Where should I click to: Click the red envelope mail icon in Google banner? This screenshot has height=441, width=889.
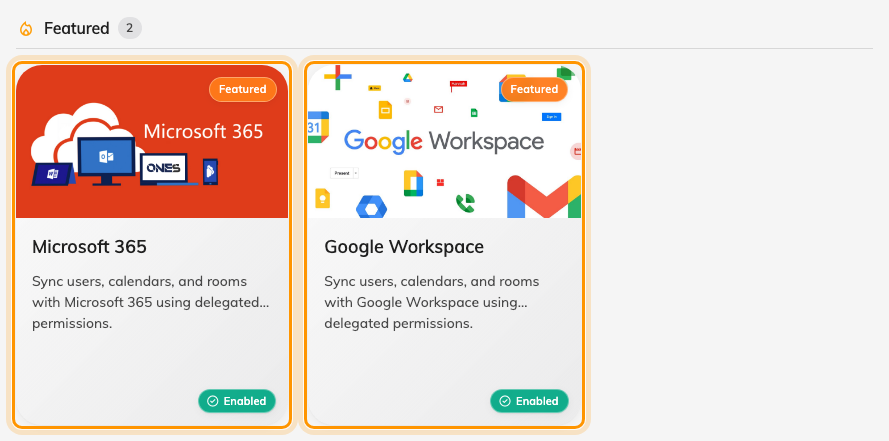[438, 109]
